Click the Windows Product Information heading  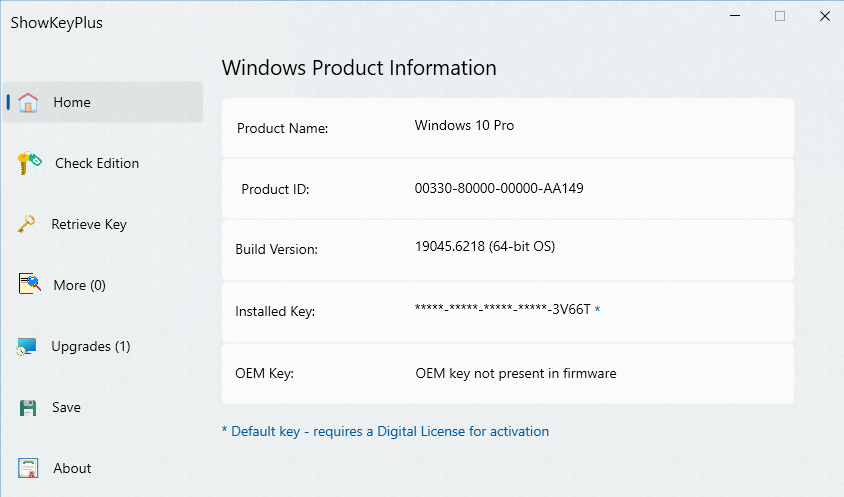(359, 68)
